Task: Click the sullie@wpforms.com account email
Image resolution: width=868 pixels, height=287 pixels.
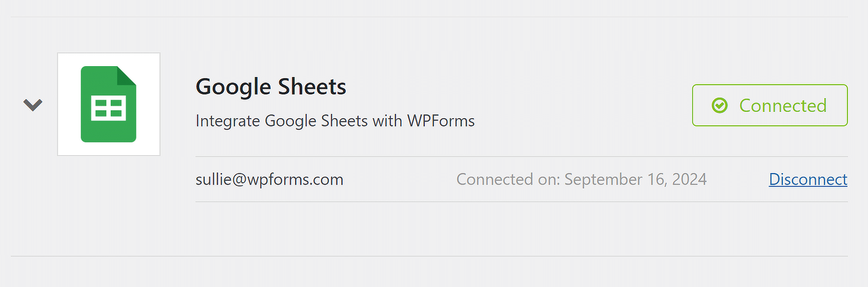Action: (x=269, y=179)
